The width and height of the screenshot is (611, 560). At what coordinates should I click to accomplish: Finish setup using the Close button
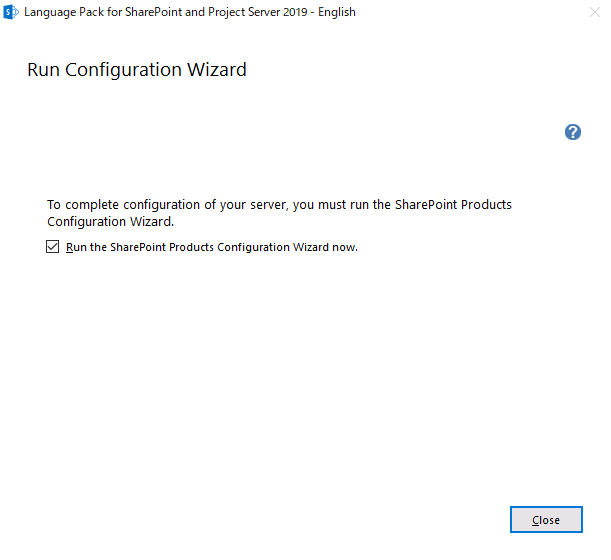[546, 519]
